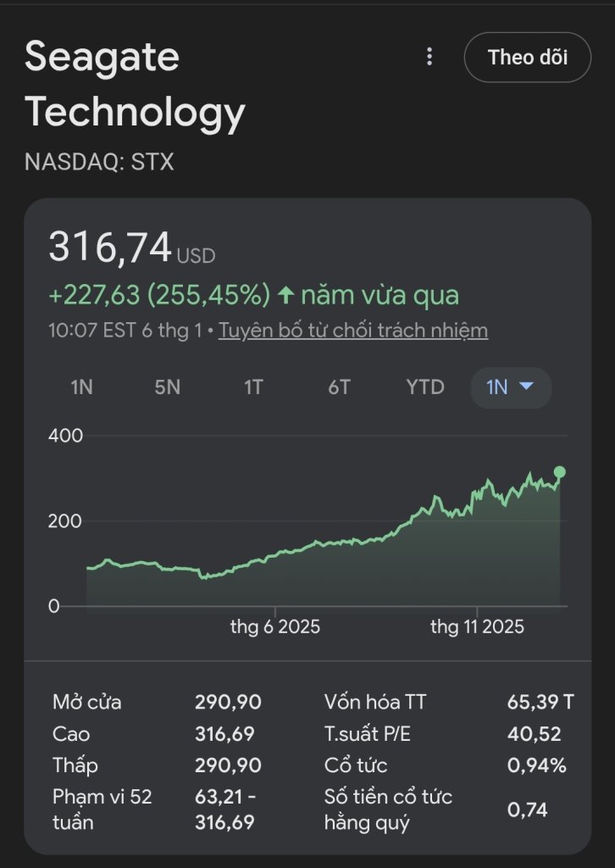Click the green up-arrow price change icon
Viewport: 615px width, 868px height.
pyautogui.click(x=285, y=295)
